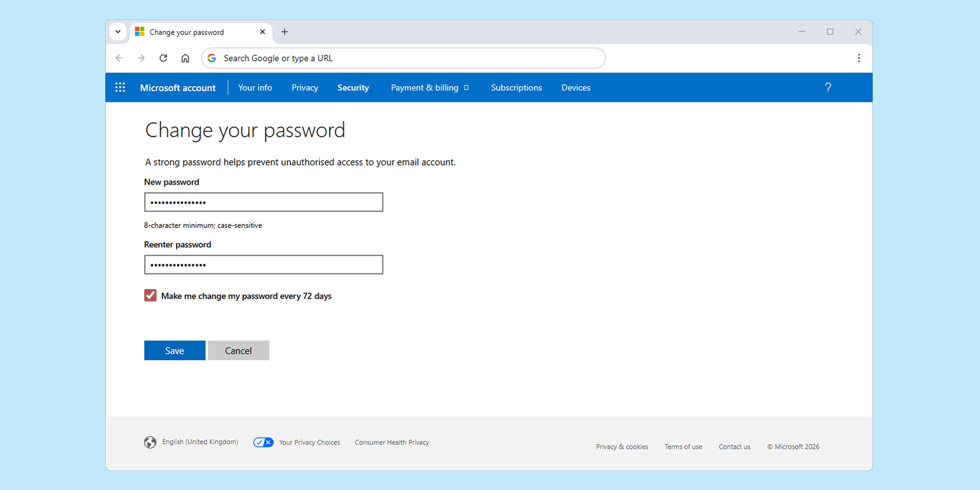Click the help question mark icon

point(828,87)
